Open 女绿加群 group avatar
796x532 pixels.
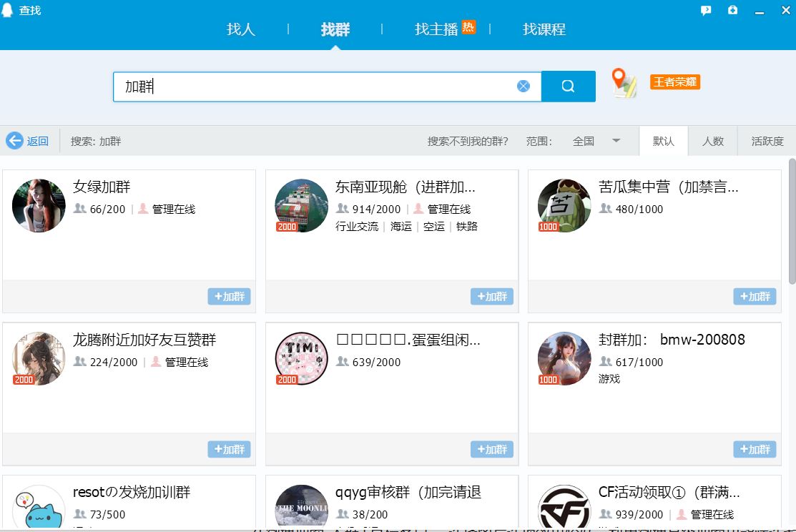coord(39,206)
